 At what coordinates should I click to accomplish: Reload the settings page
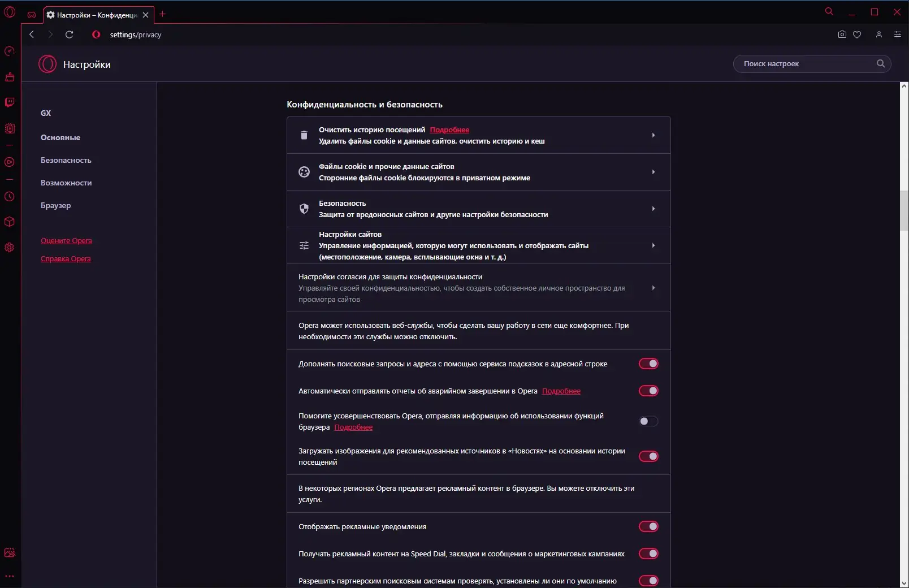[x=70, y=34]
